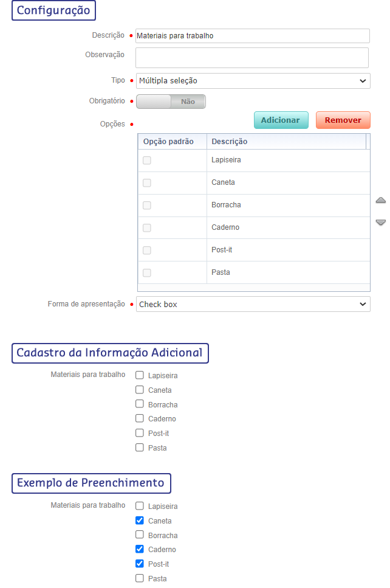Uncheck Post-it in Exemplo de Preenchimento
This screenshot has width=390, height=588.
pyautogui.click(x=140, y=564)
